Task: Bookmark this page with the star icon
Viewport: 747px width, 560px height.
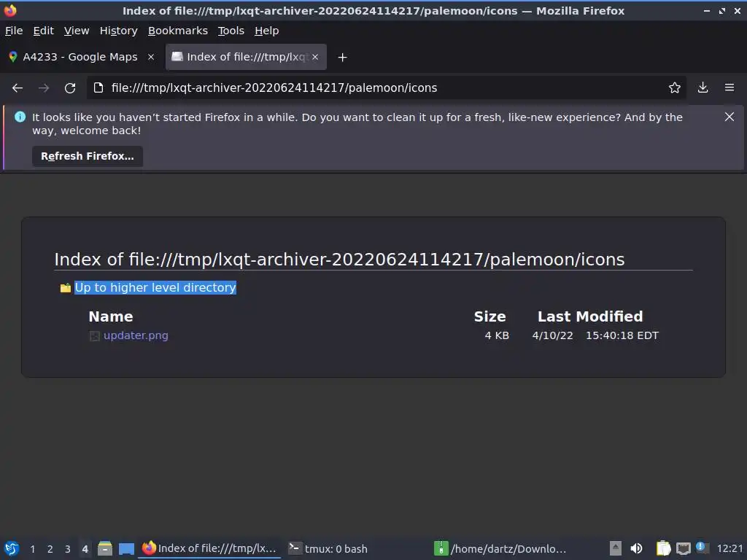Action: tap(674, 87)
